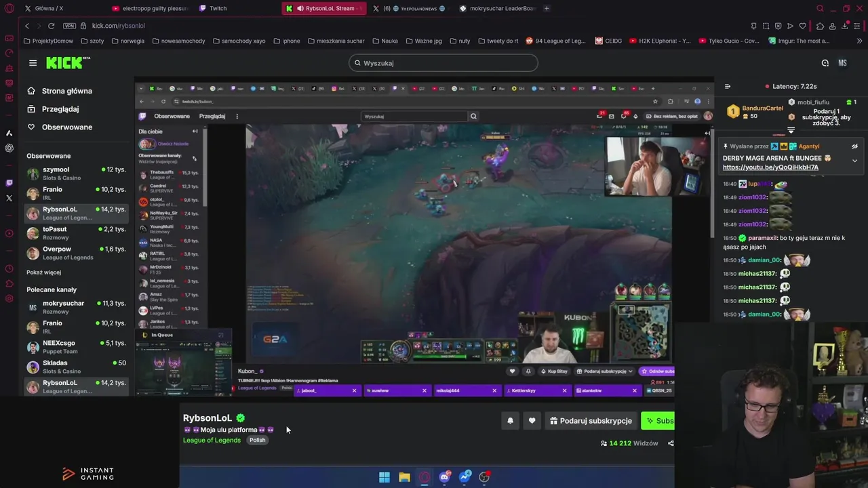Click the Kick header search icon

[825, 63]
